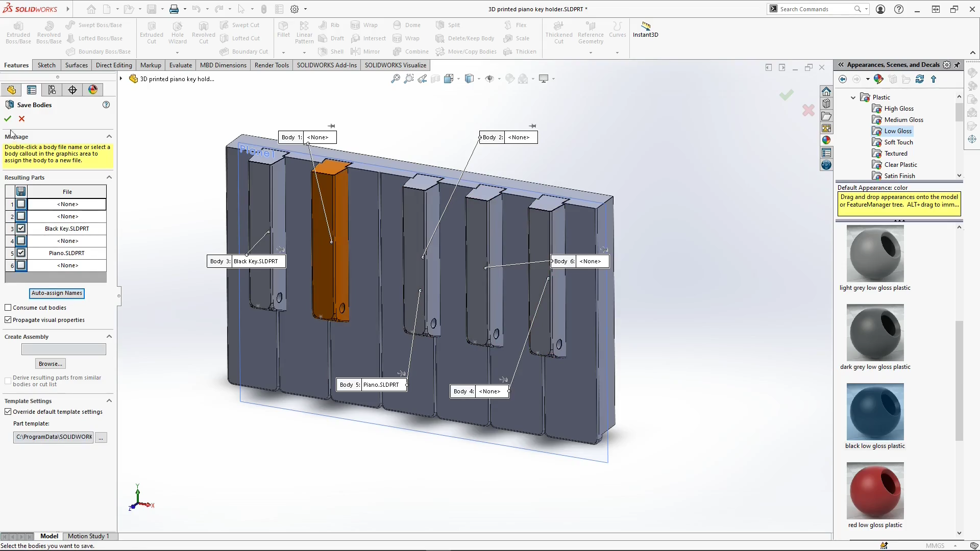Toggle Instant3D in the ribbon

click(645, 31)
